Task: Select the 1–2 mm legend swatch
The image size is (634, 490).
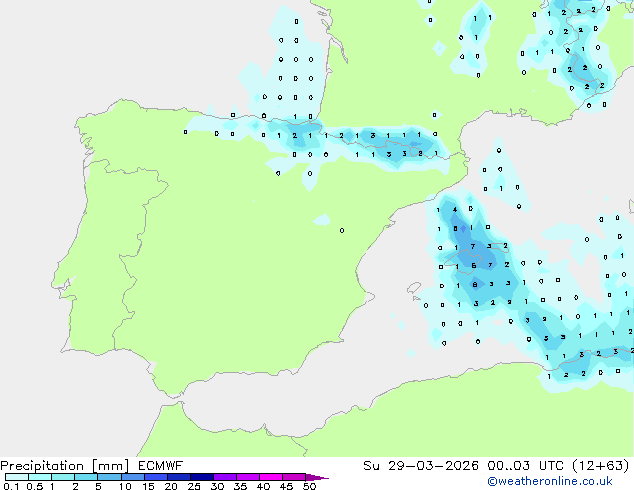Action: point(63,477)
